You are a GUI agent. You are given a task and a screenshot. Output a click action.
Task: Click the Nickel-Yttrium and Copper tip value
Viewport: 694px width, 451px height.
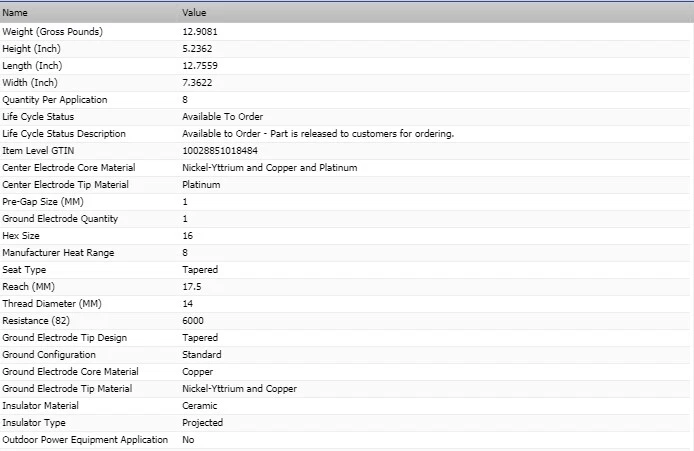[239, 389]
